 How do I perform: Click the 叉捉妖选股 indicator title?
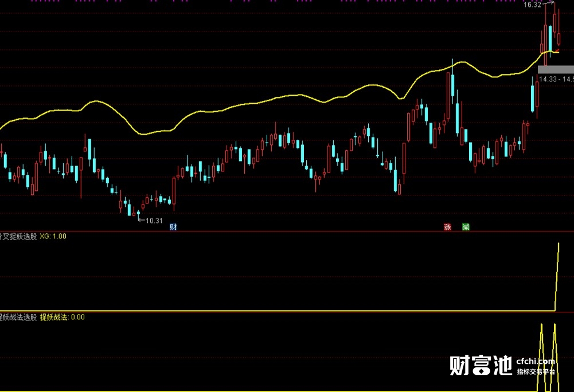tap(18, 237)
